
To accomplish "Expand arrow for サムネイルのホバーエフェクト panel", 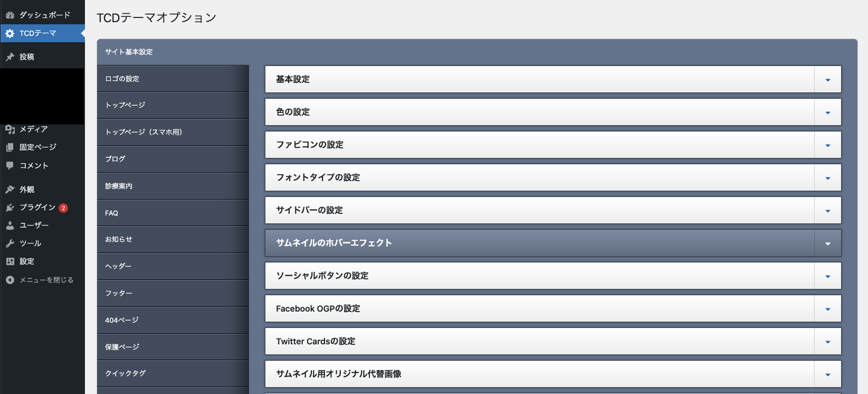I will pos(828,243).
